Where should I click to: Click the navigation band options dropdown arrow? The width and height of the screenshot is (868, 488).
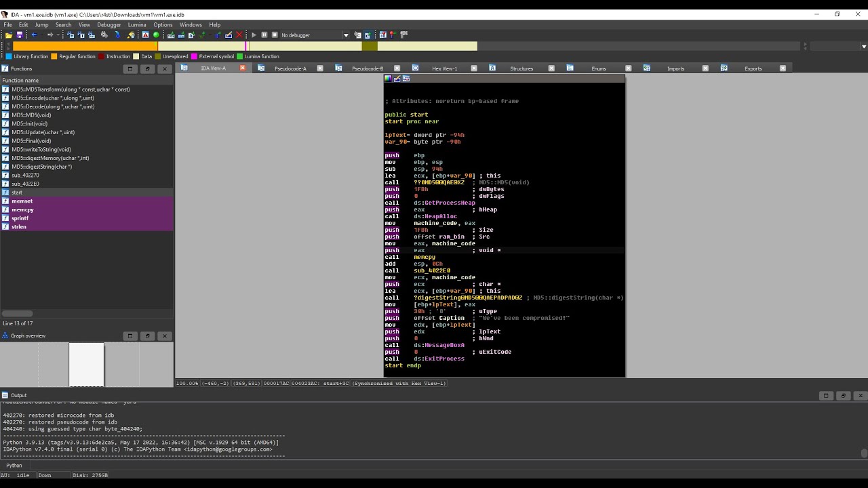(863, 46)
